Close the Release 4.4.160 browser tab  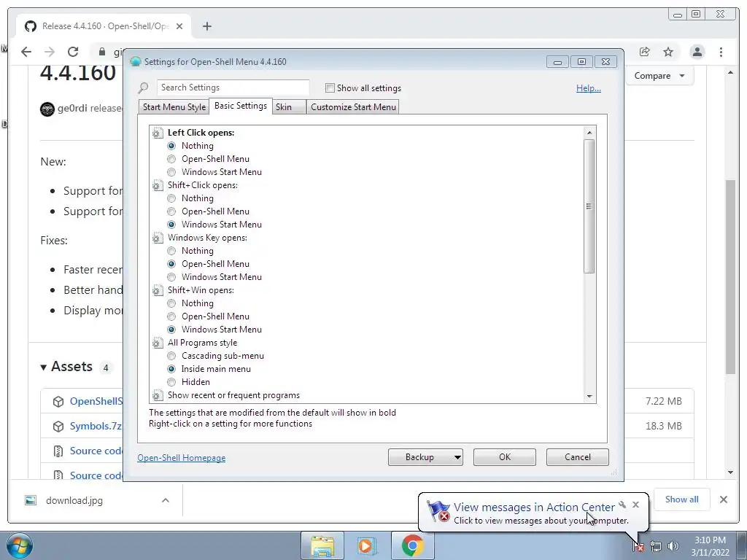(x=179, y=26)
